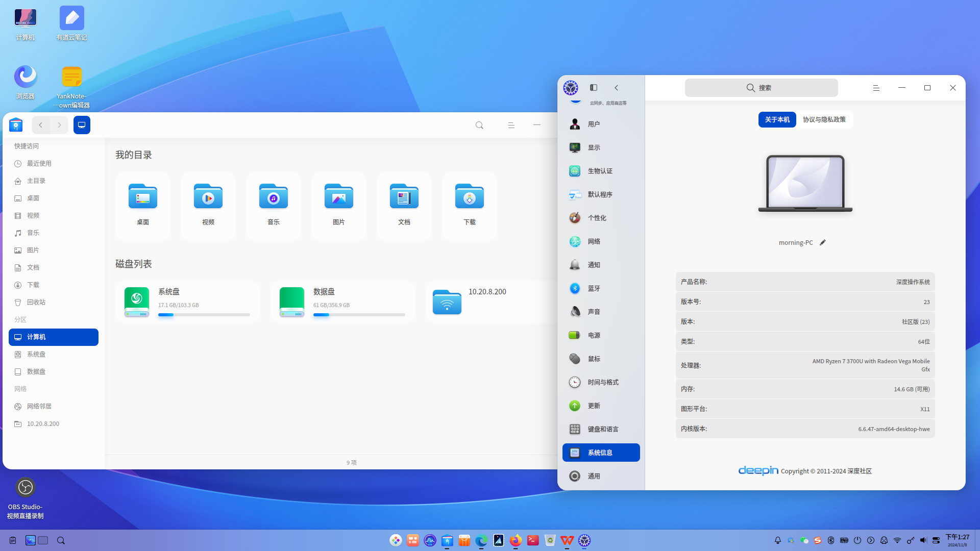Search in the file manager
This screenshot has width=980, height=551.
point(479,125)
